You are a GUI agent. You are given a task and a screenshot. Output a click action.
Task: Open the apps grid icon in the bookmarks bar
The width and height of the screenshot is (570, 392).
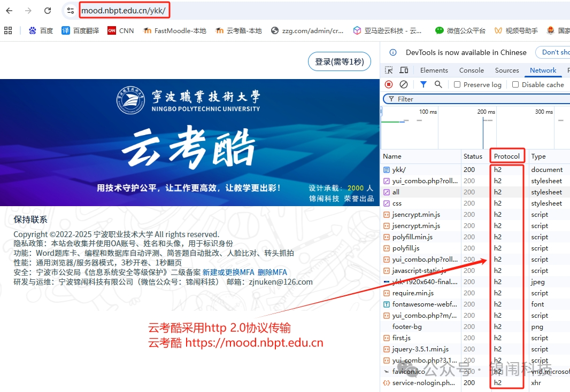[8, 30]
